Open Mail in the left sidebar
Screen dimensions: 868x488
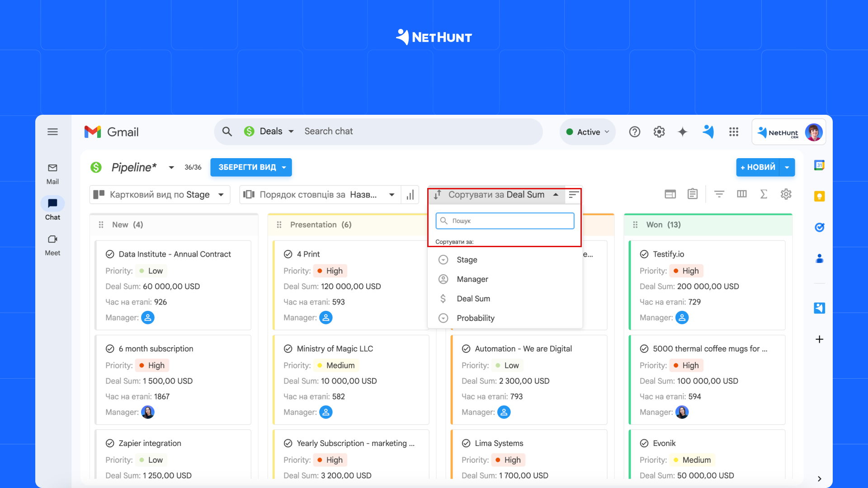52,174
